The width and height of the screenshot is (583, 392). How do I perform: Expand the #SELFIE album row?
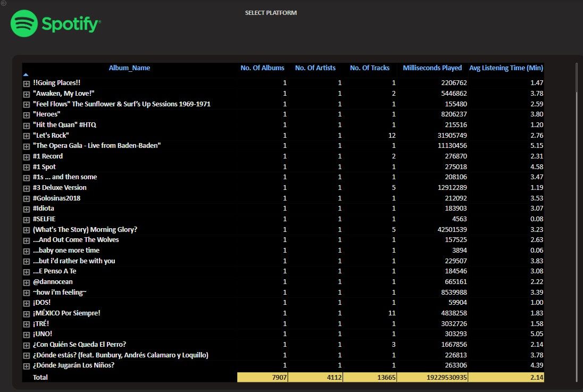tap(26, 220)
